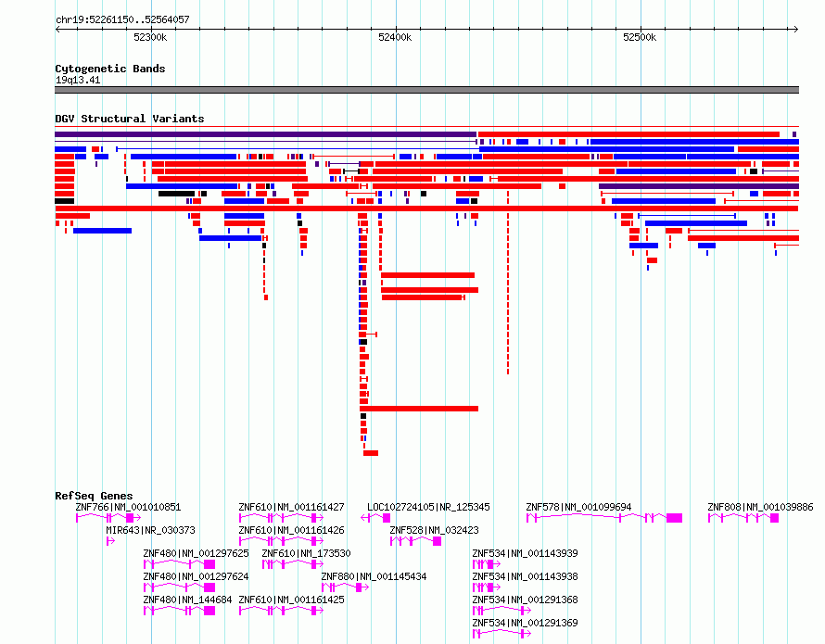Click the LOC102724105 gene model glyph
This screenshot has width=825, height=644.
(375, 518)
